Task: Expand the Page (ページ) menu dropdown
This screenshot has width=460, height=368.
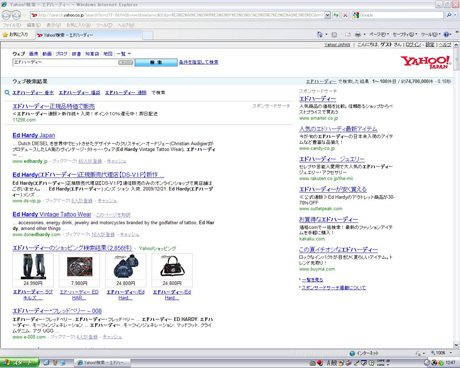Action: (x=379, y=34)
